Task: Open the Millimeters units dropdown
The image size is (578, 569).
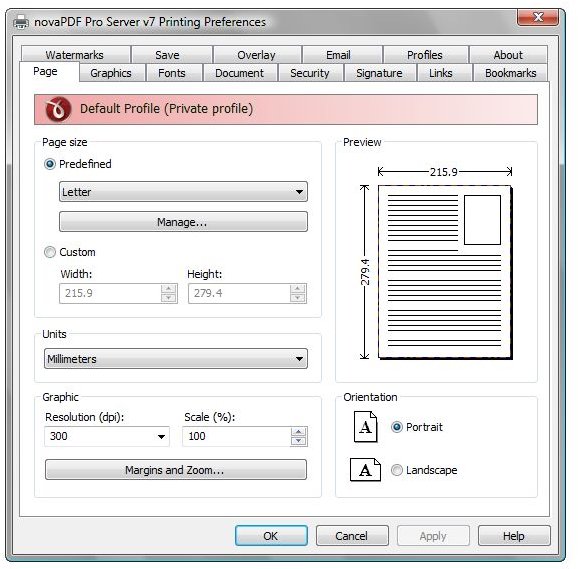Action: [176, 359]
